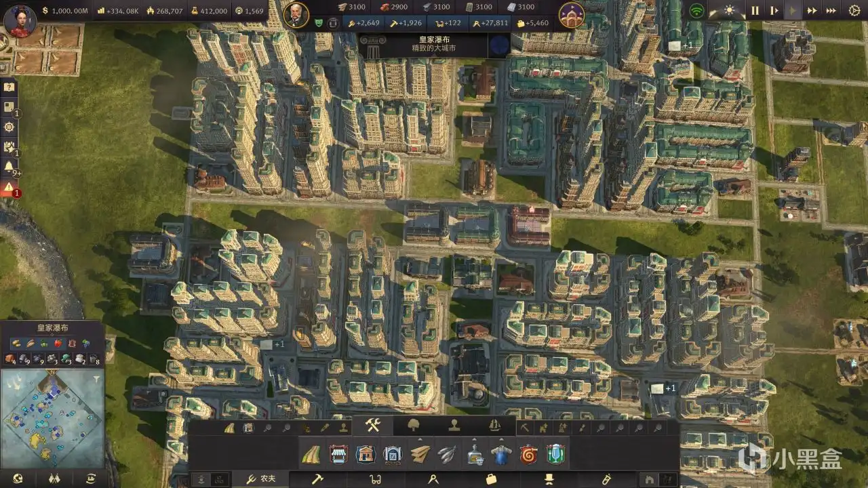Select the fire station spiral icon
The width and height of the screenshot is (868, 488).
tap(528, 454)
